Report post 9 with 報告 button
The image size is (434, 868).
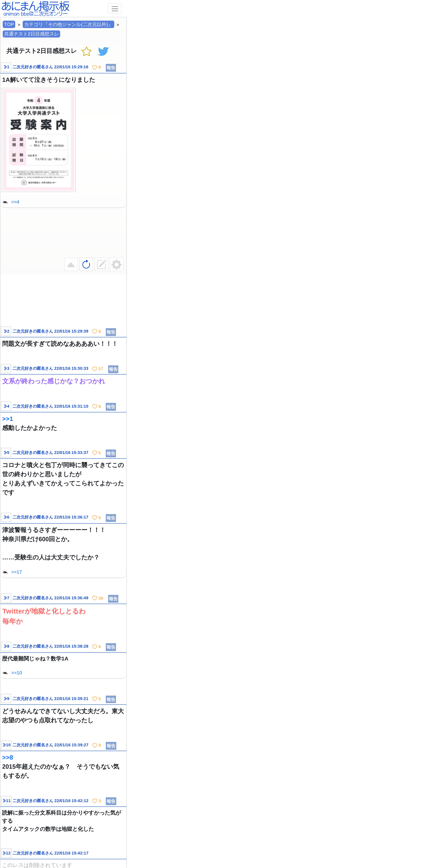tap(111, 699)
